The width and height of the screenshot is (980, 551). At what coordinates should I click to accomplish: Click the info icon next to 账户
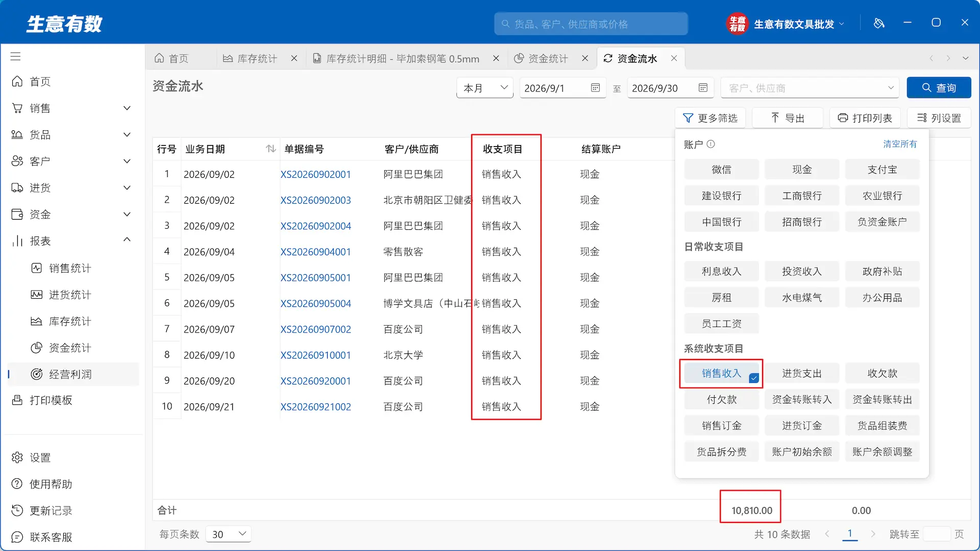point(710,145)
